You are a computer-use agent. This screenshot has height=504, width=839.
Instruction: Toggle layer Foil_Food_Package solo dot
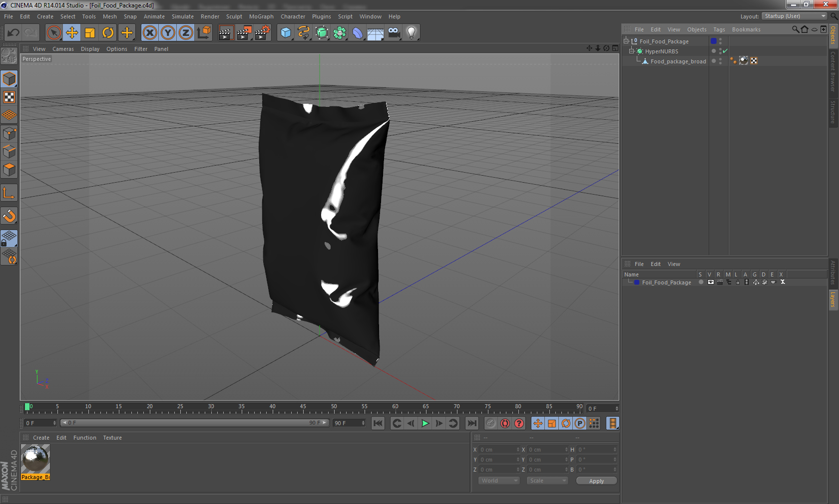pyautogui.click(x=701, y=282)
